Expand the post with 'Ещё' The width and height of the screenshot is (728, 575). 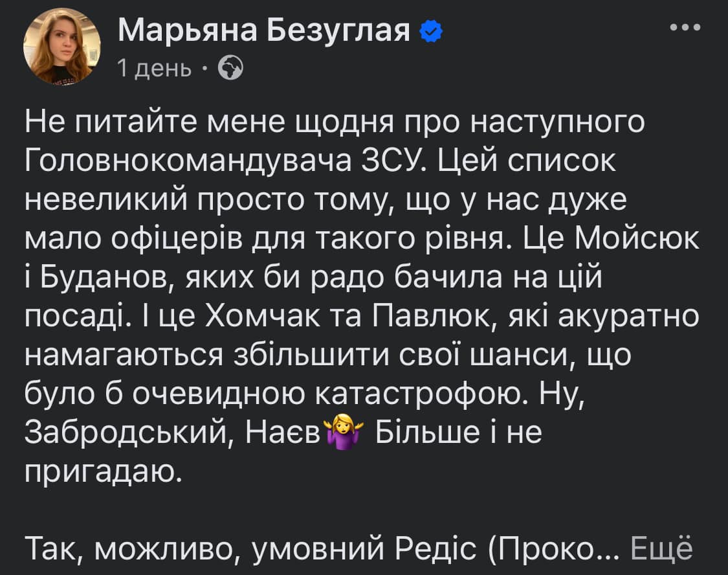661,548
